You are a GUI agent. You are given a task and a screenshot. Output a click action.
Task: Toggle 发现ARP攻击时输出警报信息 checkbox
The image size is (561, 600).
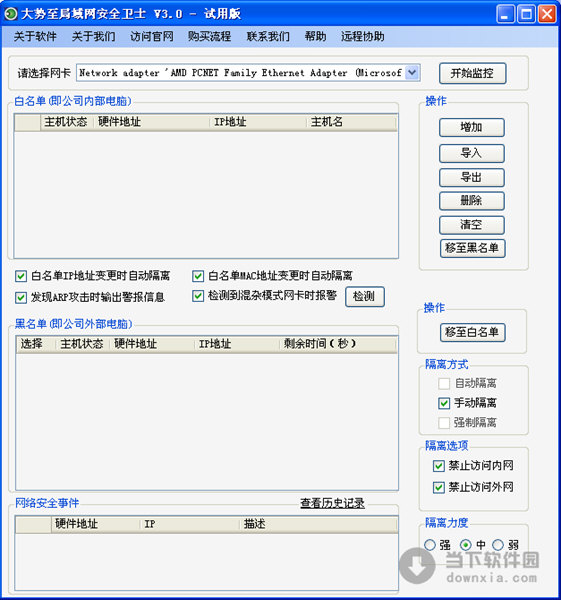(x=21, y=297)
